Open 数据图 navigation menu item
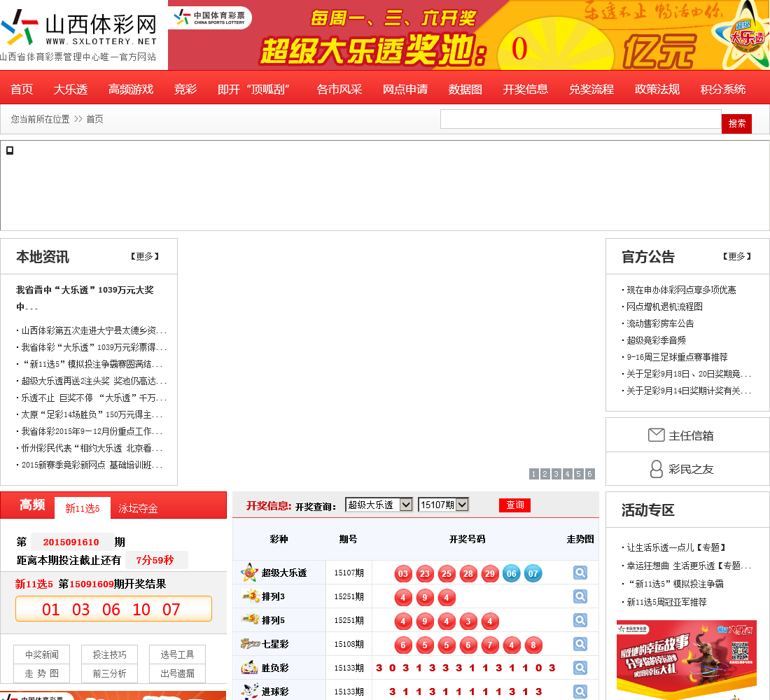The height and width of the screenshot is (700, 770). click(x=465, y=89)
